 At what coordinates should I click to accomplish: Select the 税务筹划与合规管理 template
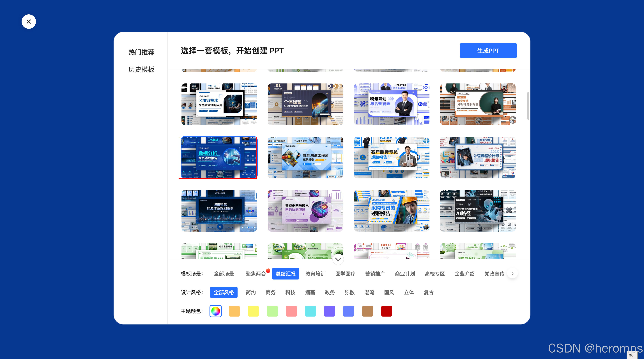point(392,104)
